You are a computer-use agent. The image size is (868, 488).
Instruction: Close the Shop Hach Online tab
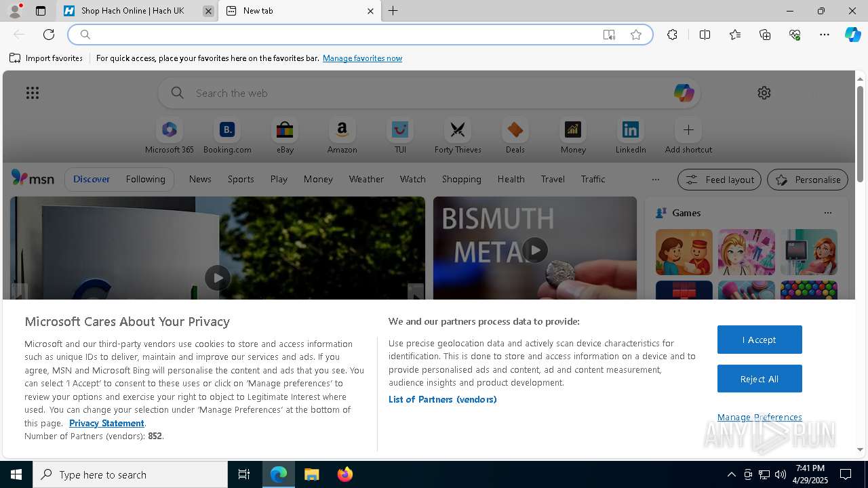(208, 11)
